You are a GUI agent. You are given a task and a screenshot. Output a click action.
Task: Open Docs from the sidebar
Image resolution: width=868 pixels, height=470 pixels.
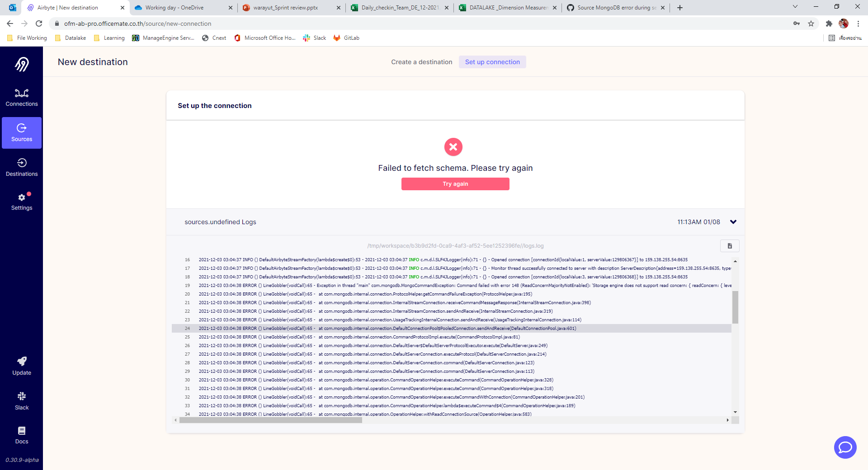(21, 430)
